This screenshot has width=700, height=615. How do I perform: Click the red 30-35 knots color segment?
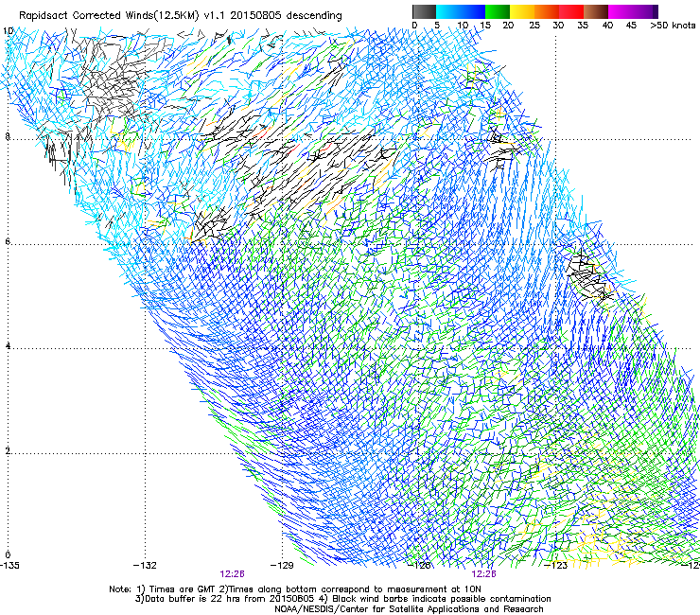(x=571, y=11)
